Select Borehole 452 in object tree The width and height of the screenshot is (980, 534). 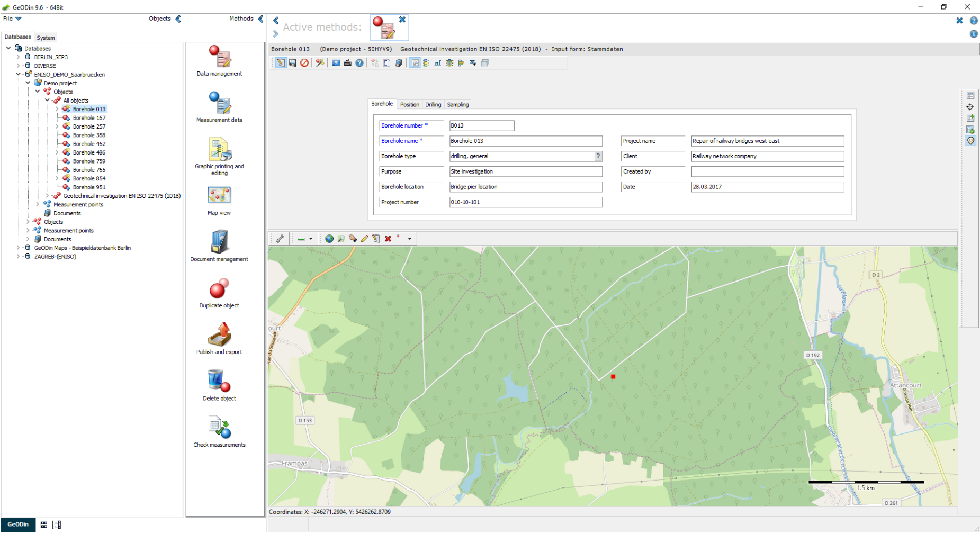tap(89, 144)
